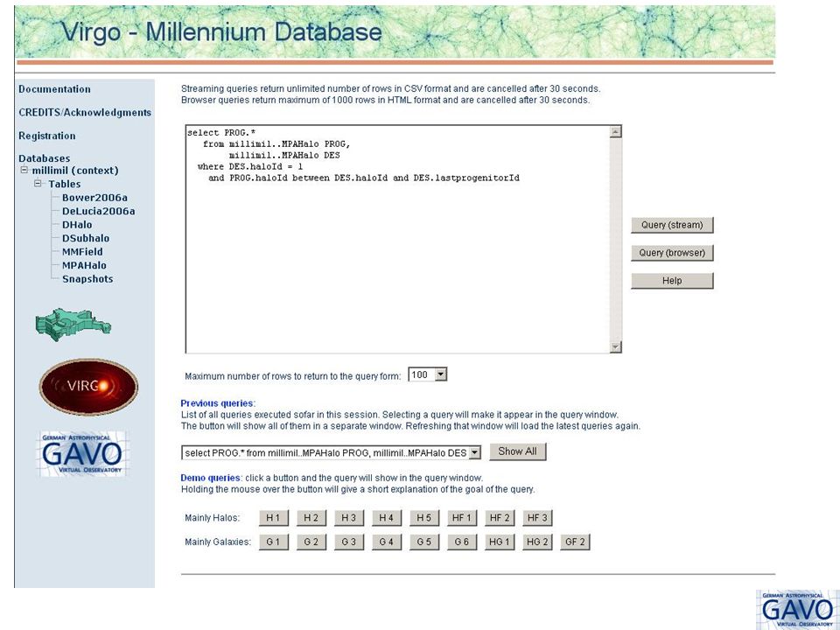Load demo query HF 3

pyautogui.click(x=537, y=518)
